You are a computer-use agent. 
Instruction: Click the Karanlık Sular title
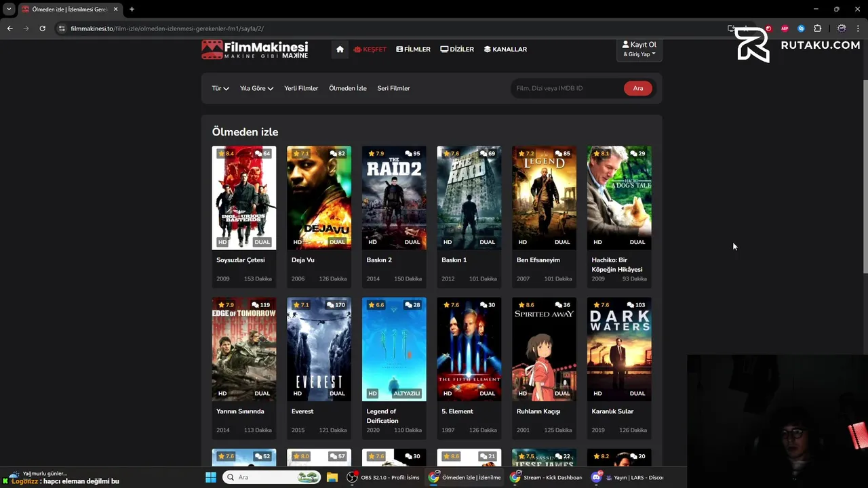point(612,411)
